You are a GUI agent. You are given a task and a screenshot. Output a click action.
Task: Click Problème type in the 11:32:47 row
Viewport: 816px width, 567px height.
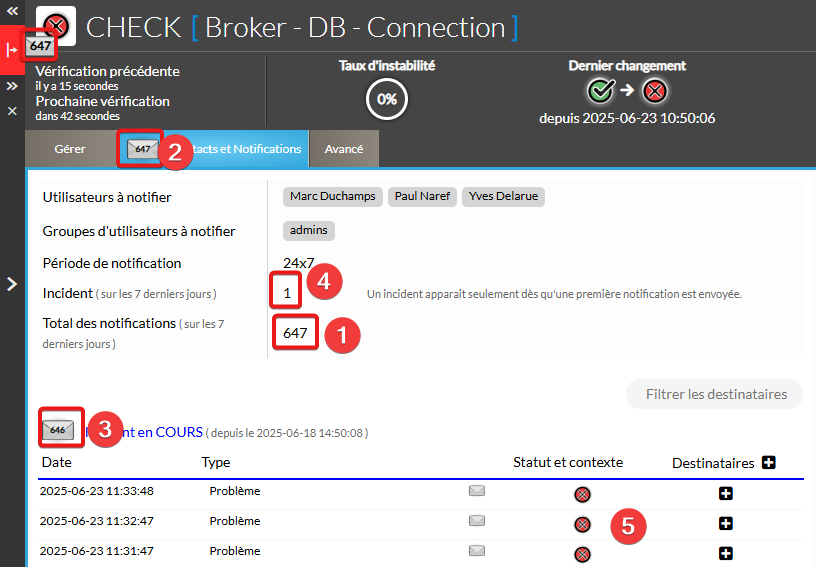(235, 521)
